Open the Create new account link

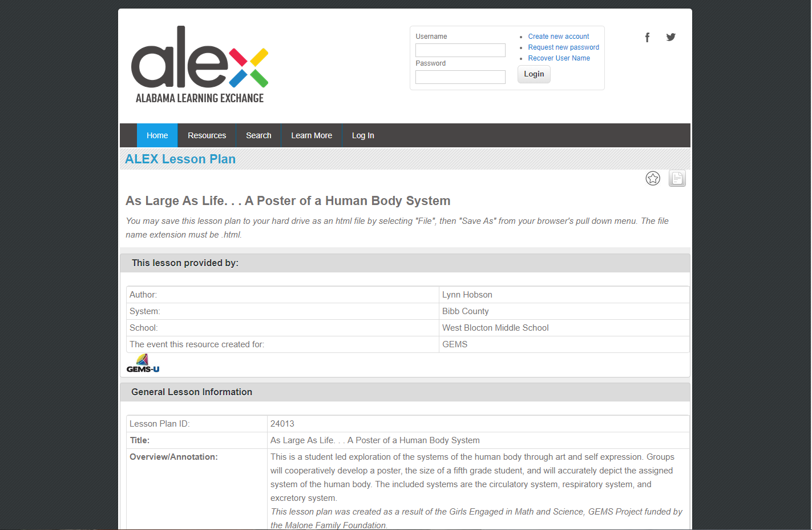click(558, 36)
